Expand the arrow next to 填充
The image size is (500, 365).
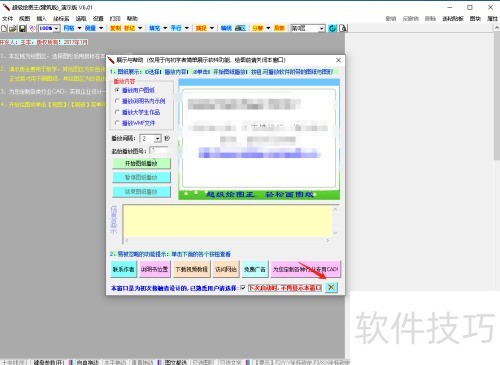coord(165,28)
